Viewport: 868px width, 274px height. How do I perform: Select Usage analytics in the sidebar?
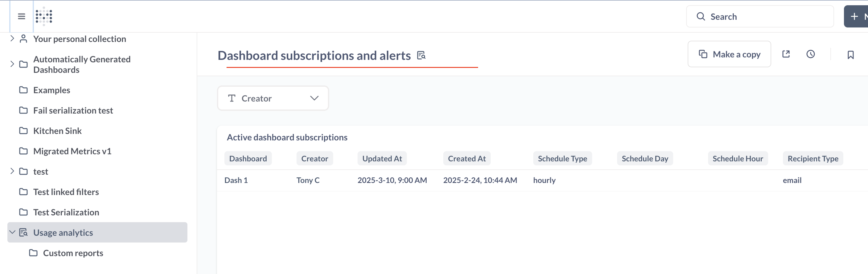click(97, 232)
